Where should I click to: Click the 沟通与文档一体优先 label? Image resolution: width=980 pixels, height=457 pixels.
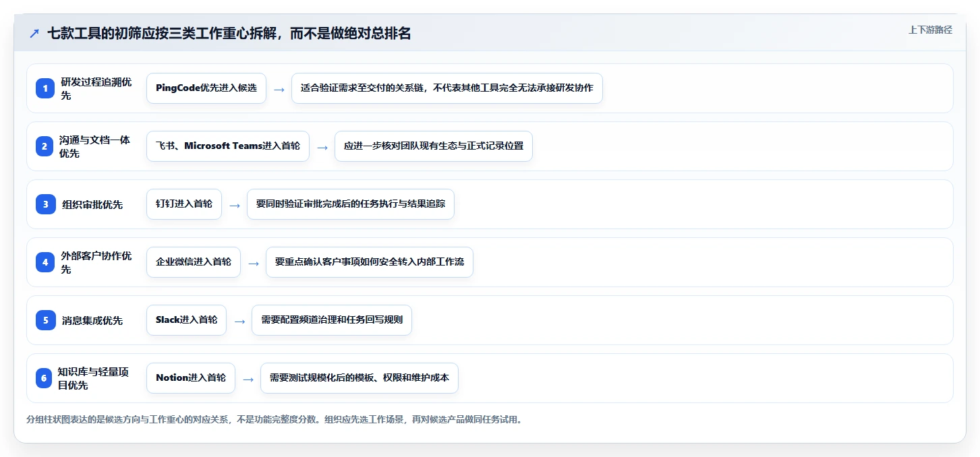94,146
